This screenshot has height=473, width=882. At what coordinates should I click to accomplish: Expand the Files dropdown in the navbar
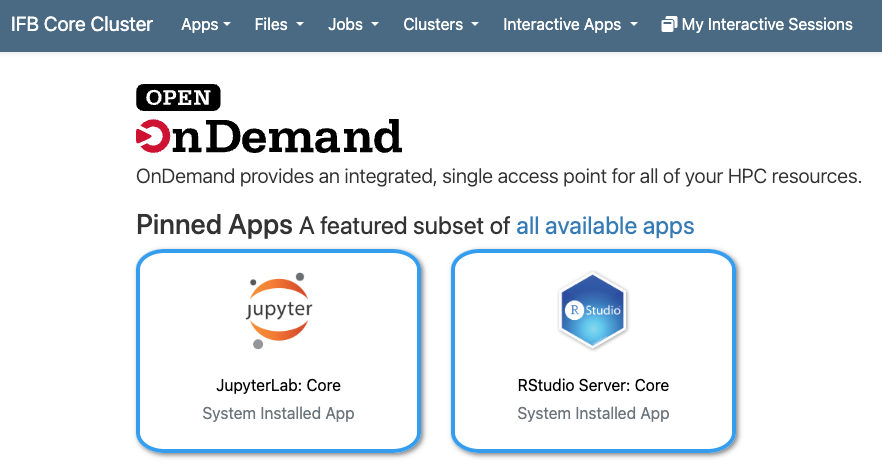(x=277, y=25)
